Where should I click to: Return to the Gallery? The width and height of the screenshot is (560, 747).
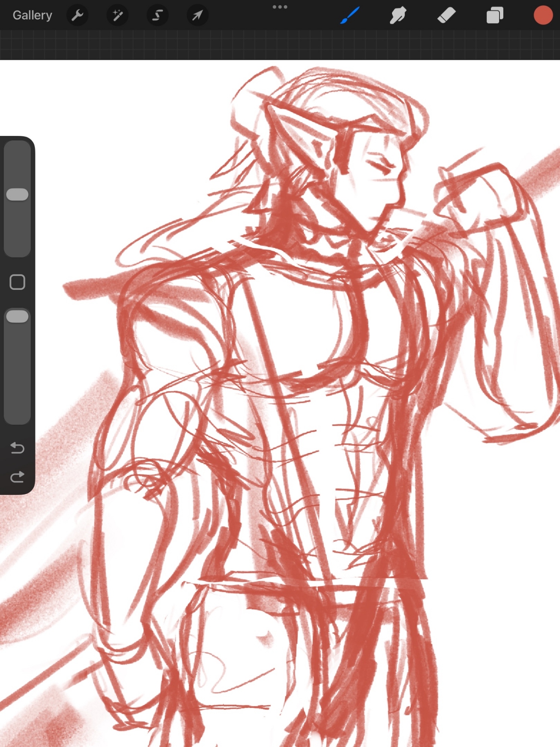pos(32,15)
